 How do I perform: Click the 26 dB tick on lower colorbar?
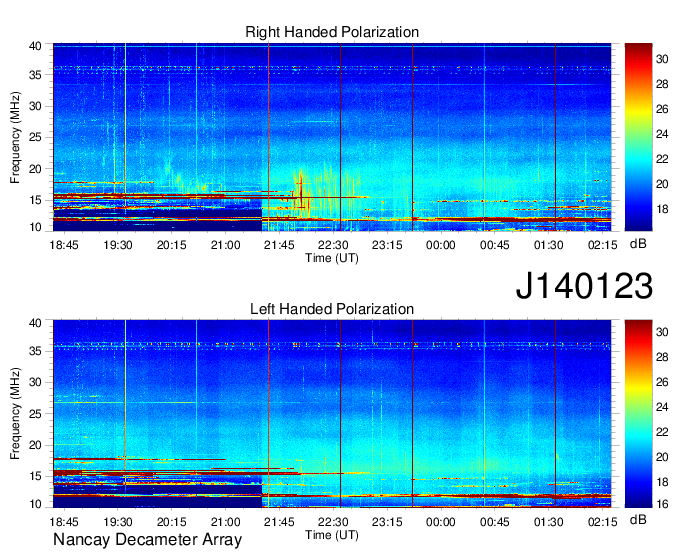662,382
